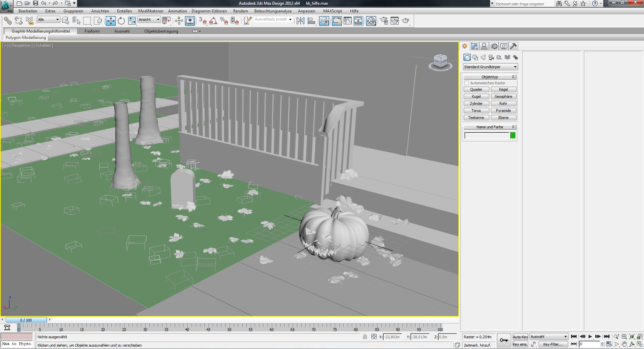This screenshot has width=644, height=349.
Task: Activate the Select and Scale tool
Action: coord(132,21)
